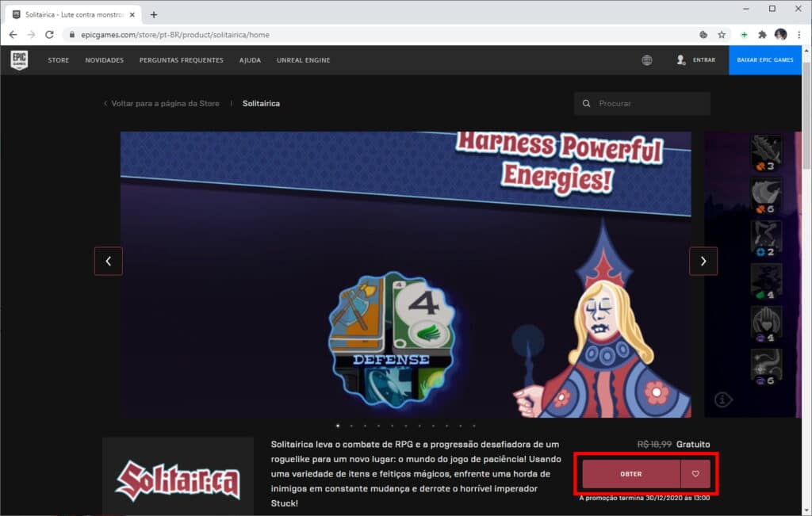Select the first carousel dot

click(338, 426)
